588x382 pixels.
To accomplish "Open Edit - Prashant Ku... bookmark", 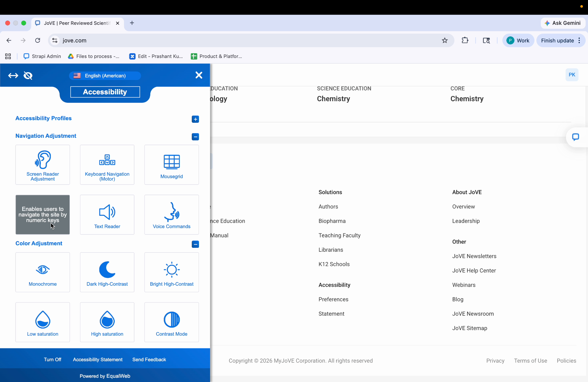I will [x=156, y=56].
